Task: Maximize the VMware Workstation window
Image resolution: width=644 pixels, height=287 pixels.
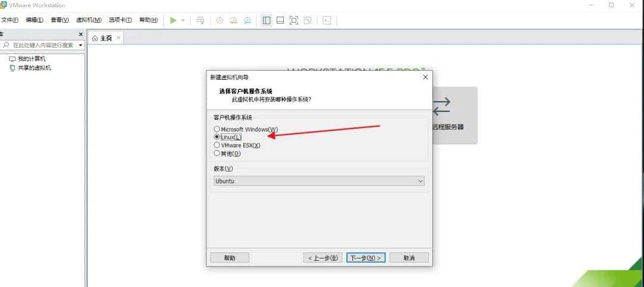Action: pyautogui.click(x=611, y=5)
